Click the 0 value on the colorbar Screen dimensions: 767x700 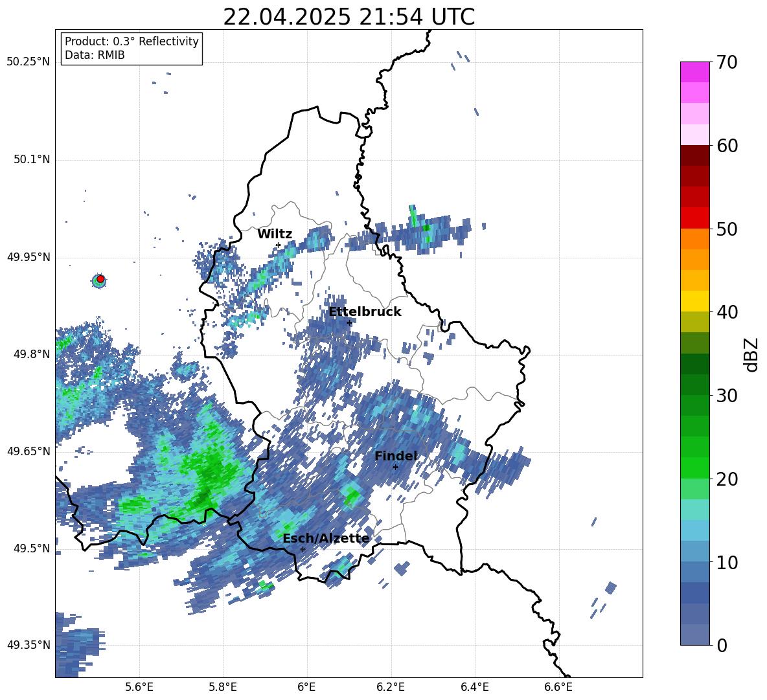pos(722,645)
